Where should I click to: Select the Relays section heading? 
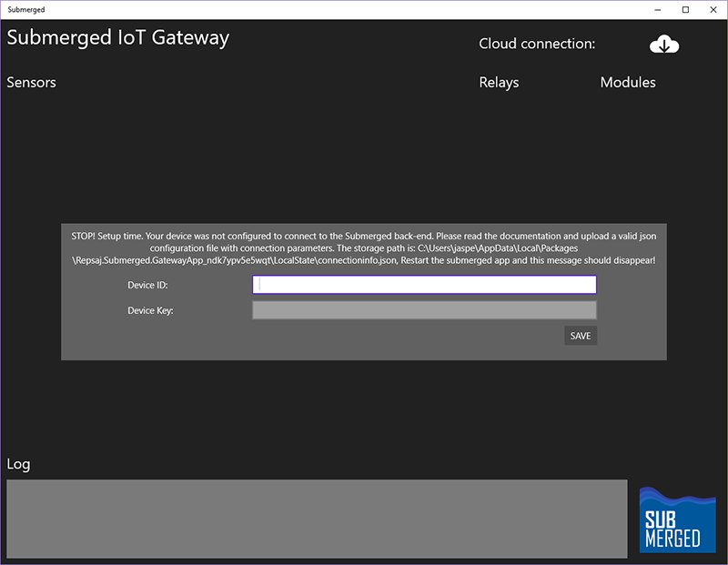point(499,82)
